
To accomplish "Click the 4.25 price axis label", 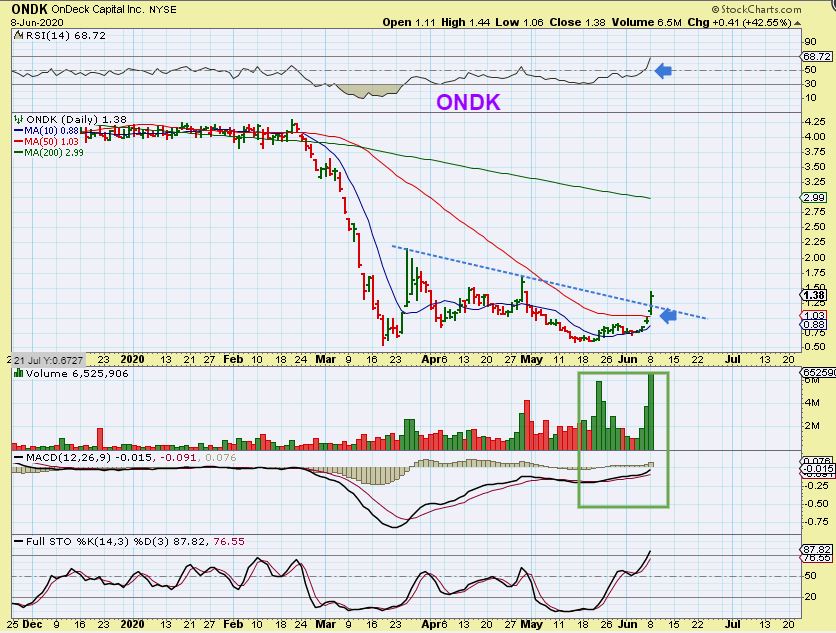I will [x=815, y=121].
